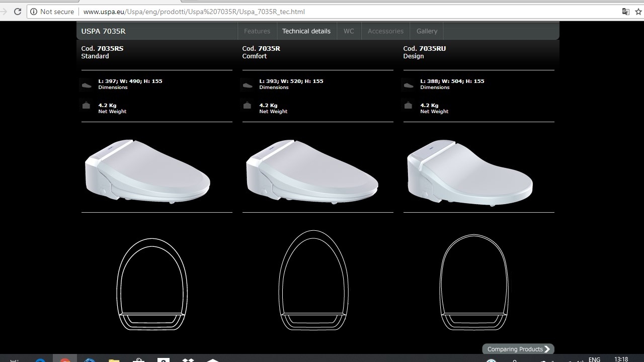Click the Comfort seat outline diagram
644x362 pixels.
point(313,280)
